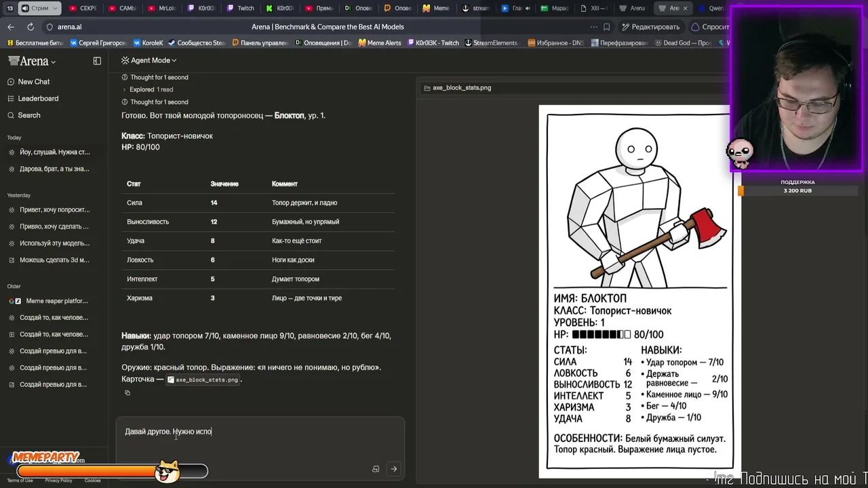The height and width of the screenshot is (488, 868).
Task: Open chat "Приввет, хочу сделать ..."
Action: 54,226
